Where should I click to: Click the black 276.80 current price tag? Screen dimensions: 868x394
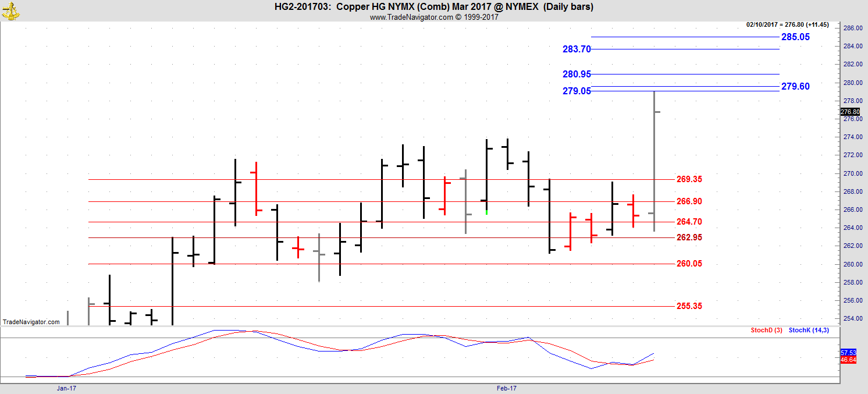(x=850, y=112)
